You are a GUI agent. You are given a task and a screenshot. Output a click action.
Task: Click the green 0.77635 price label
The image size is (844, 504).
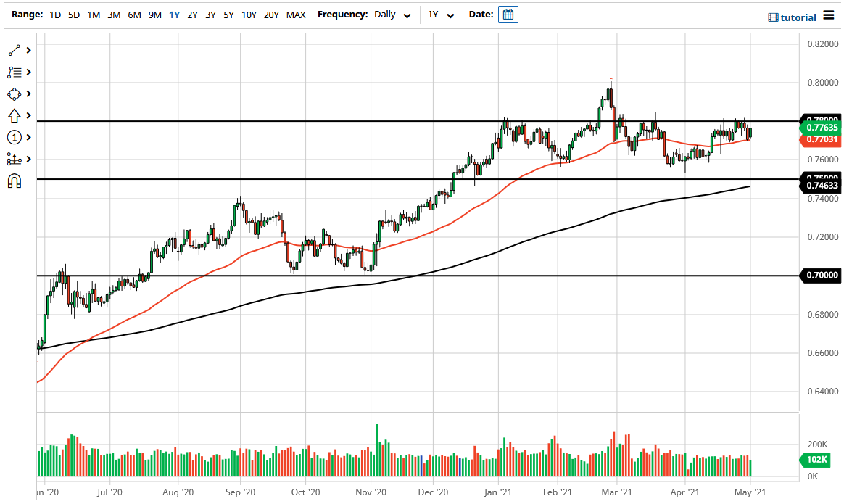(x=822, y=128)
